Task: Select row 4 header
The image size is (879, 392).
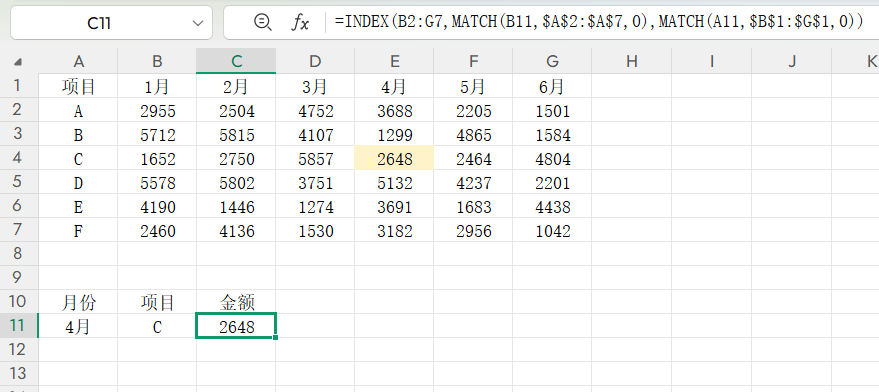Action: point(19,158)
